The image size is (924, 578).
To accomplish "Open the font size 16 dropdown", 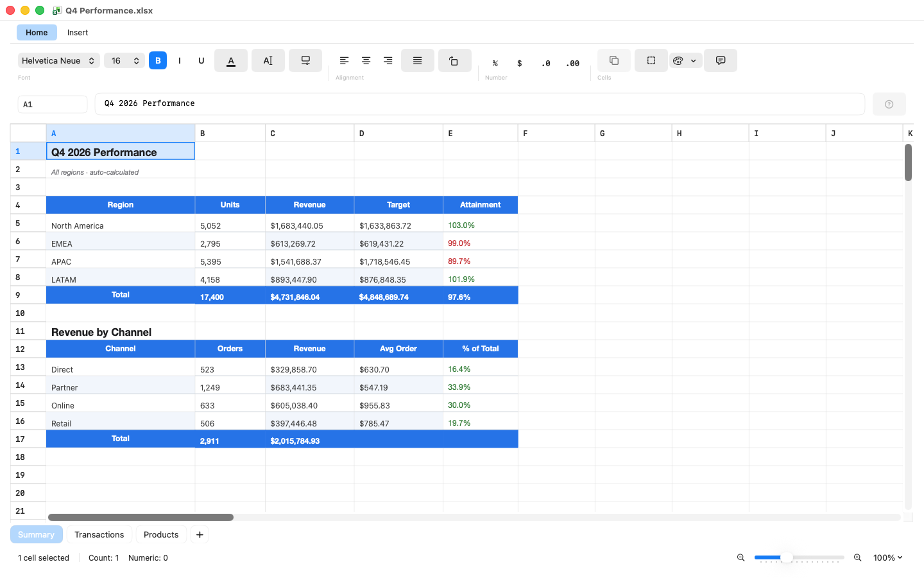I will 124,60.
